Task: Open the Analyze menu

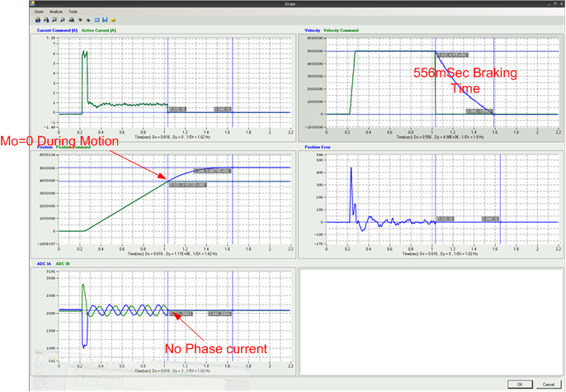Action: coord(55,12)
